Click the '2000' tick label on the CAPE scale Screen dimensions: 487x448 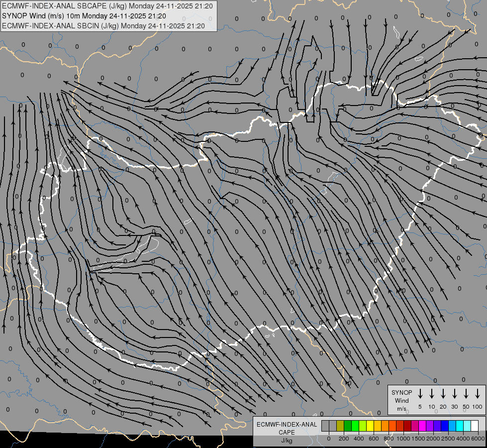pos(433,439)
